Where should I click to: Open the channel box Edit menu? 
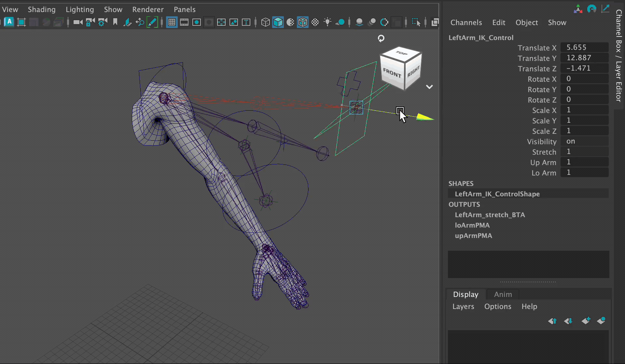499,22
